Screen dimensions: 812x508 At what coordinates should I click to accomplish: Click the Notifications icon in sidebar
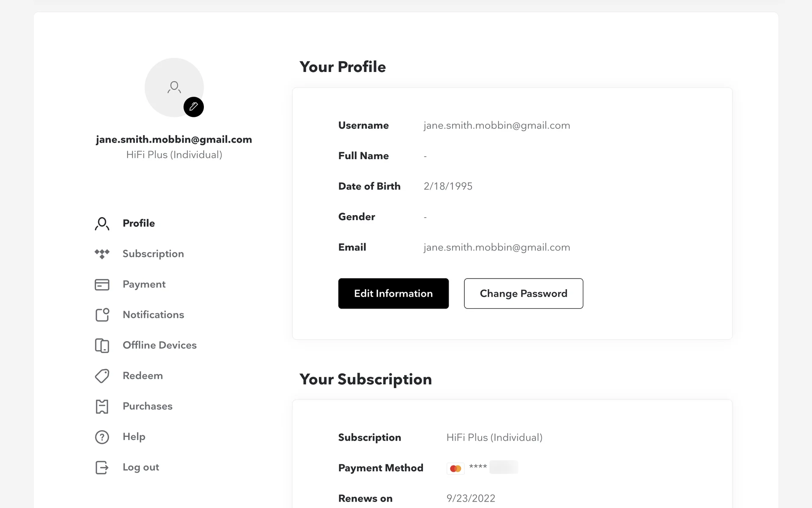[x=102, y=315]
